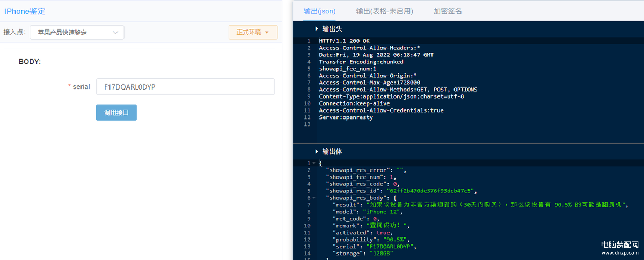Click the Date header line
This screenshot has height=260, width=644.
click(376, 55)
